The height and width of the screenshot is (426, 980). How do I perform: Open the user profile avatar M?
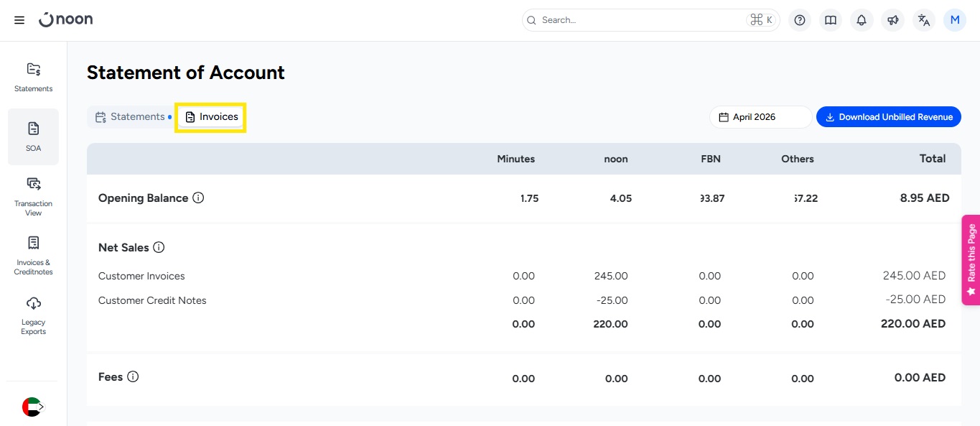click(955, 20)
